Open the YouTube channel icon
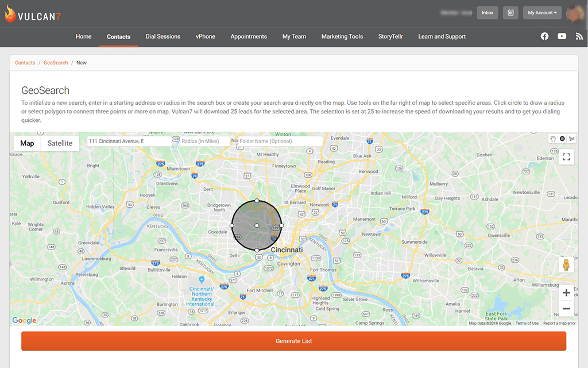Viewport: 588px width, 368px height. [562, 36]
